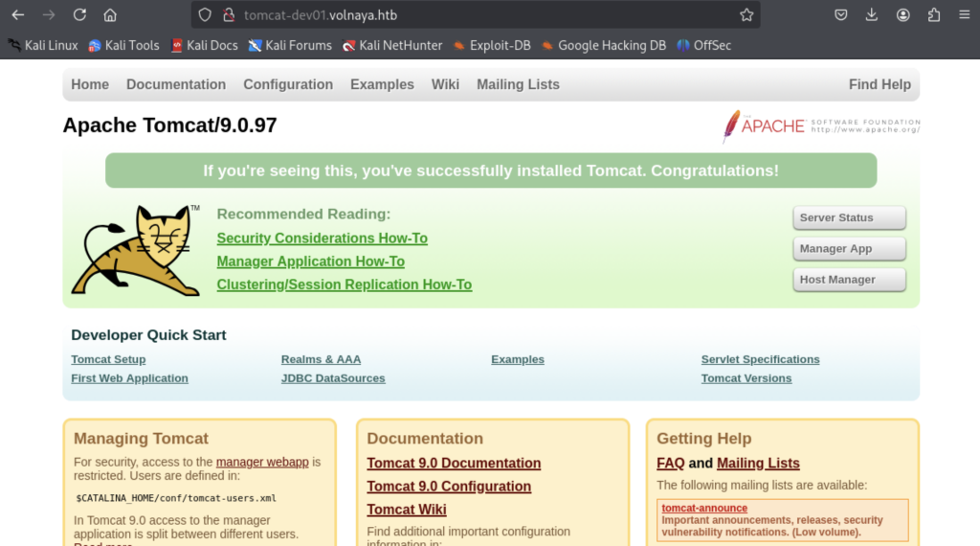Open Security Considerations How-To link

pyautogui.click(x=322, y=239)
